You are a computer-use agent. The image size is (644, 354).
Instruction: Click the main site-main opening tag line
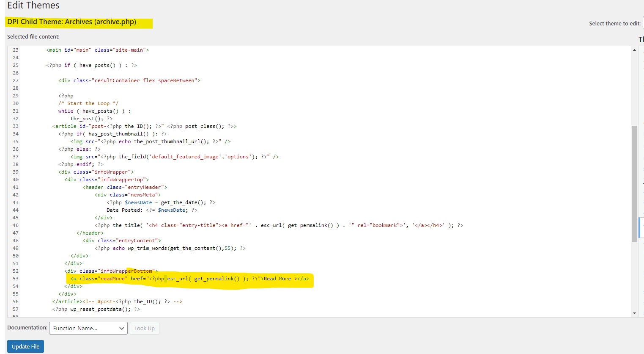coord(98,50)
